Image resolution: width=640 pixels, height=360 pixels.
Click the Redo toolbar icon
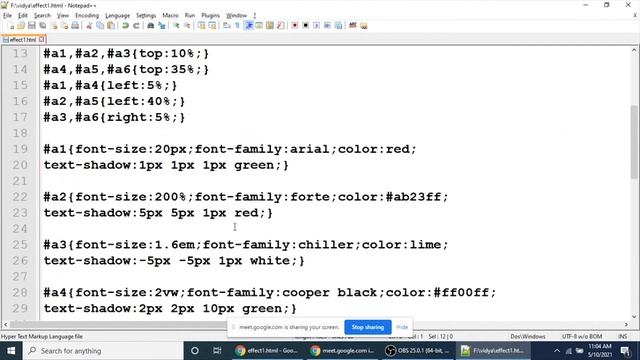tap(136, 26)
